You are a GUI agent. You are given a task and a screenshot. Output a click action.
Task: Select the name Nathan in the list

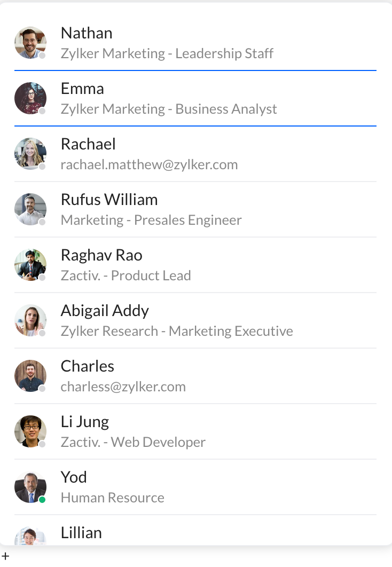tap(87, 33)
